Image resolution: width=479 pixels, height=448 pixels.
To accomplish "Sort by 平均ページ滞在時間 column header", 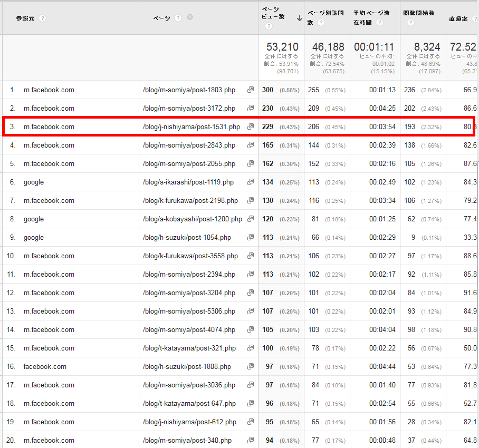I will [371, 13].
